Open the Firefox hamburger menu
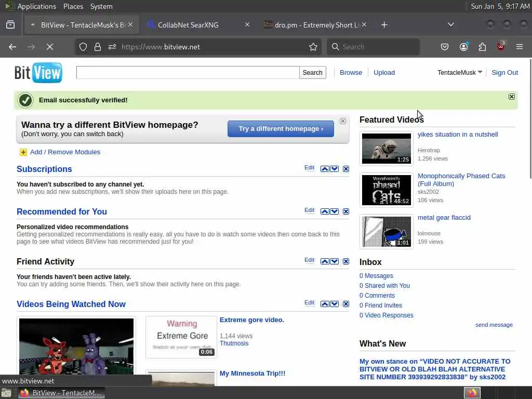This screenshot has width=532, height=399. 520,47
